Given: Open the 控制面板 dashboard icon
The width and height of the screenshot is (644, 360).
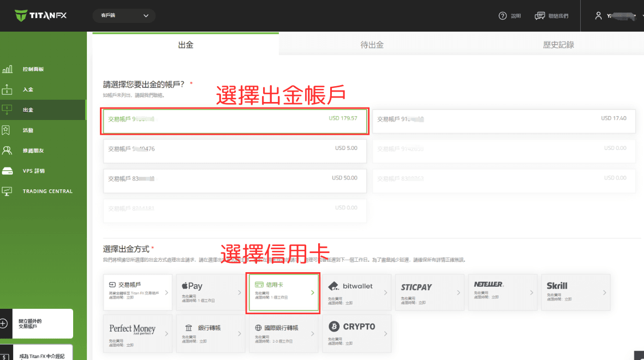Looking at the screenshot, I should click(x=8, y=69).
